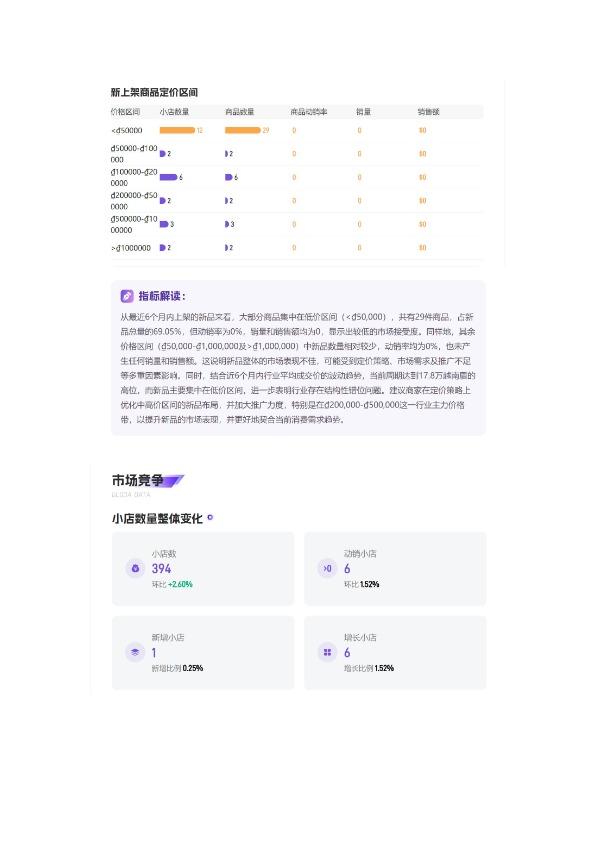Screen dimensions: 595x841
Task: Click the ₫100000-₫200000 price range label
Action: 134,177
